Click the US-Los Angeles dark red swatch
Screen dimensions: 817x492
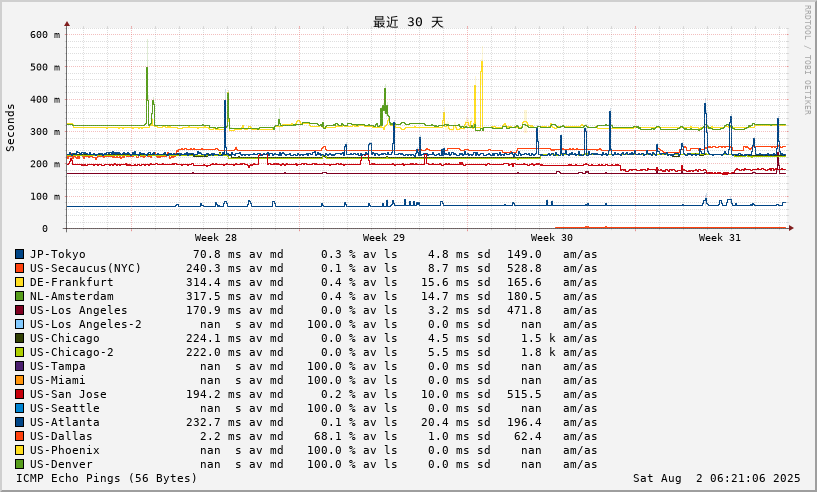tap(19, 311)
